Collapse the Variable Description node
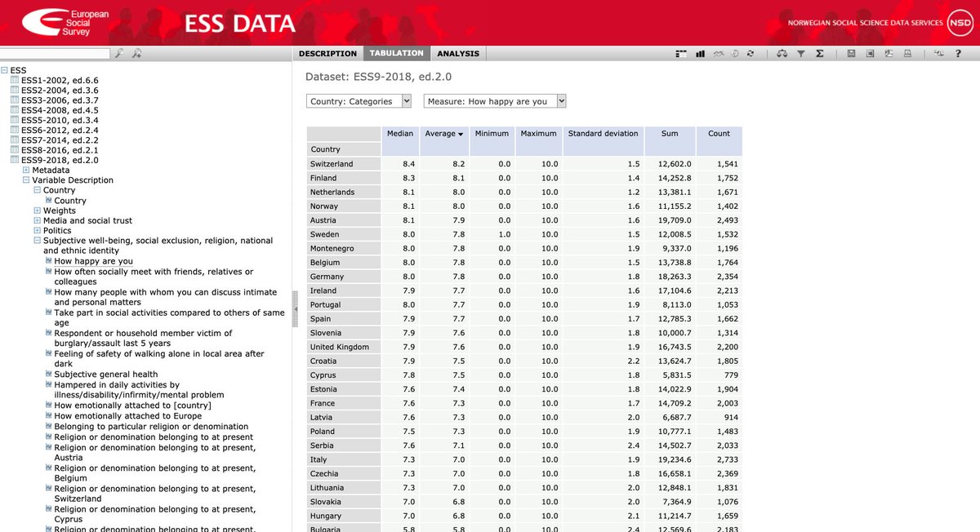The width and height of the screenshot is (980, 532). (26, 180)
